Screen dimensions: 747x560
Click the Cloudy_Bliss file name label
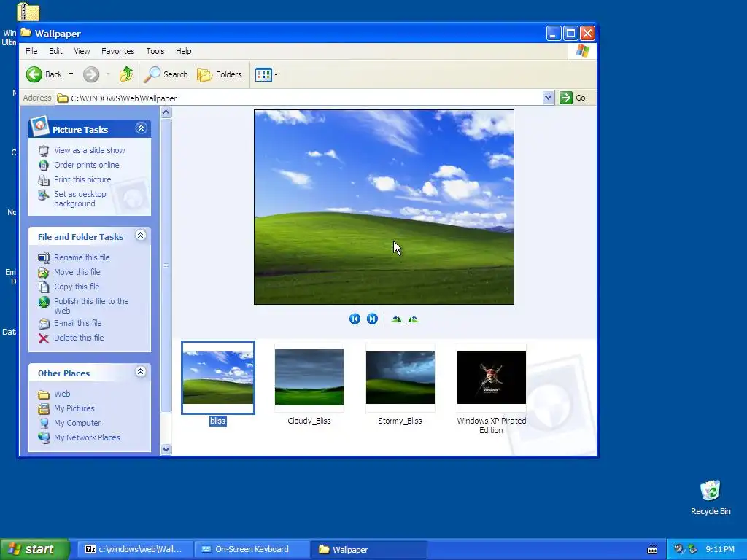[309, 421]
